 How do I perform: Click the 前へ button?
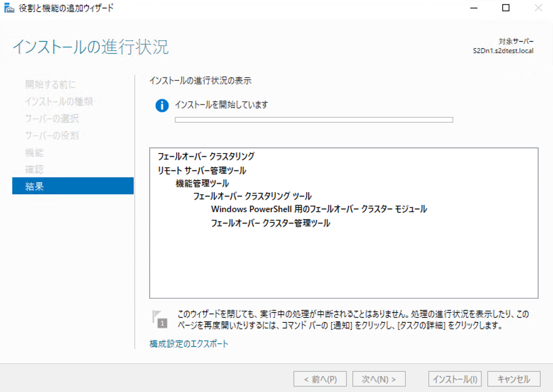(320, 379)
